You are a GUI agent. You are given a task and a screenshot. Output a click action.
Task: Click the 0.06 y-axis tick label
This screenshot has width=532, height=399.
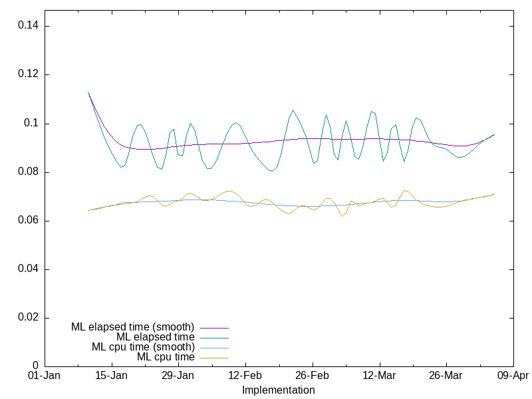pos(27,221)
